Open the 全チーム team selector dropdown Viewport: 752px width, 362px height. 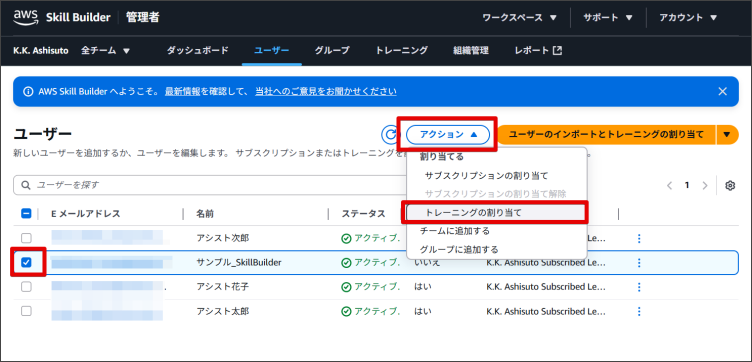coord(106,50)
